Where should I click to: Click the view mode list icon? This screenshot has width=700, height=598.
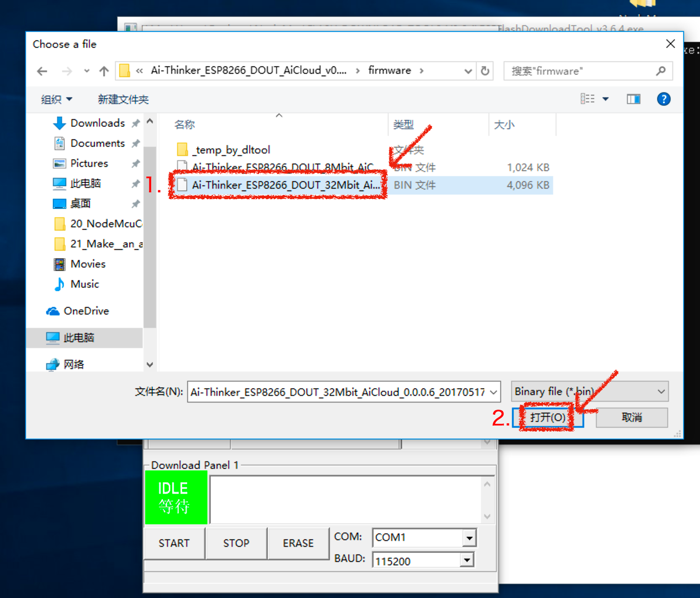pyautogui.click(x=588, y=99)
